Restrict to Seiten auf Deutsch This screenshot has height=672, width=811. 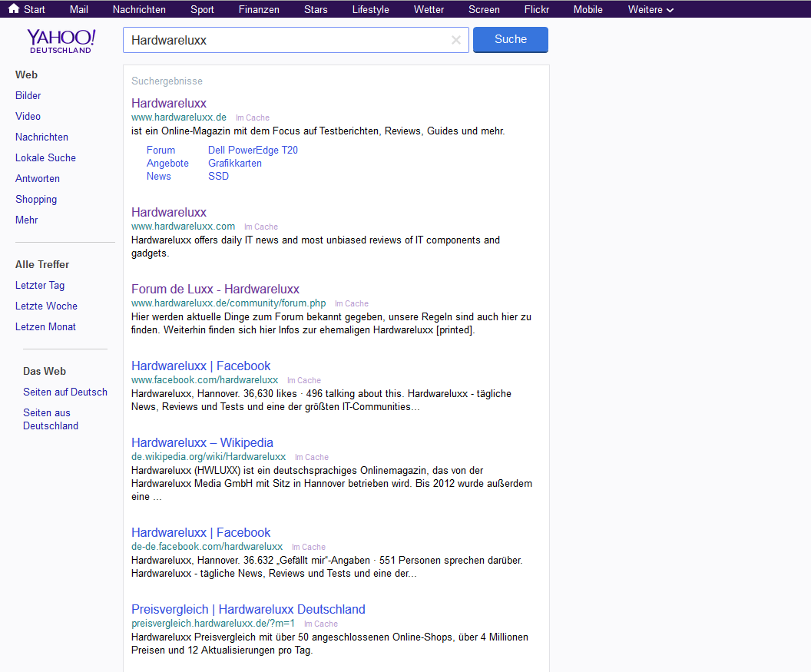(x=65, y=392)
